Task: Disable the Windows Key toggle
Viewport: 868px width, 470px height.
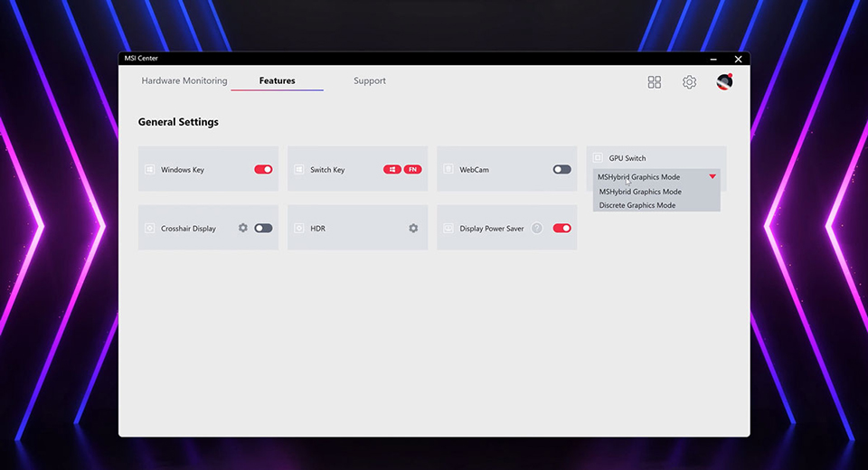Action: 263,170
